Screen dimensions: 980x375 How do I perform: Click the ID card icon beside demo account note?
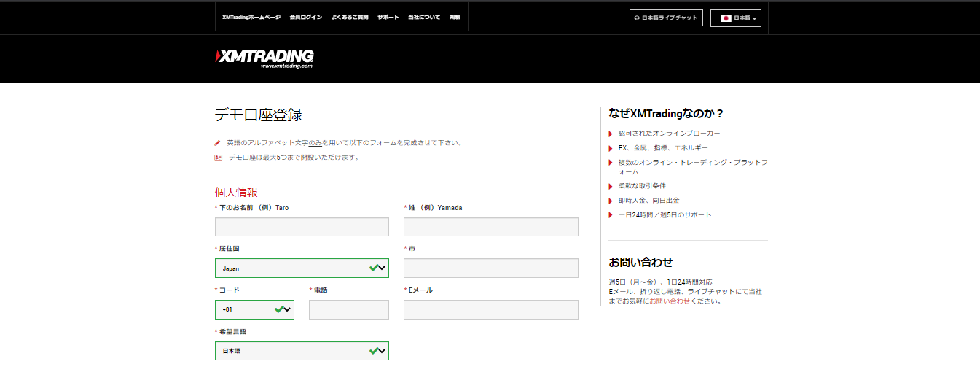pos(218,157)
